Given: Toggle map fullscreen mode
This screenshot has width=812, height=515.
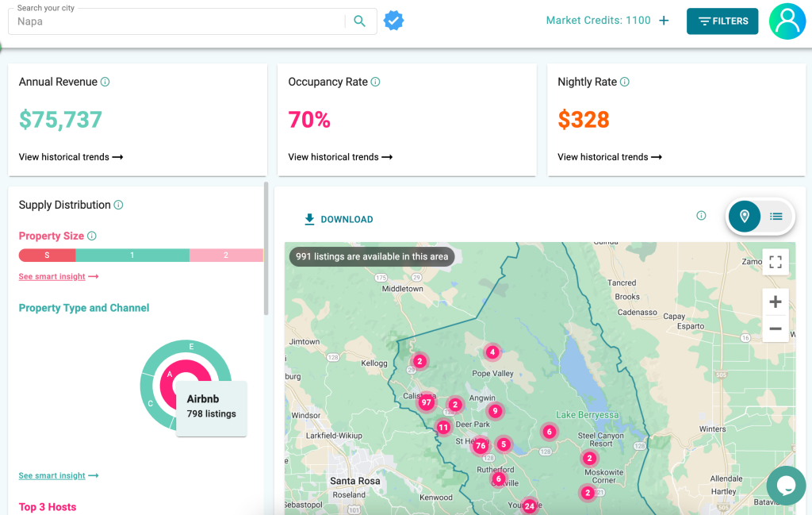Looking at the screenshot, I should [x=776, y=262].
